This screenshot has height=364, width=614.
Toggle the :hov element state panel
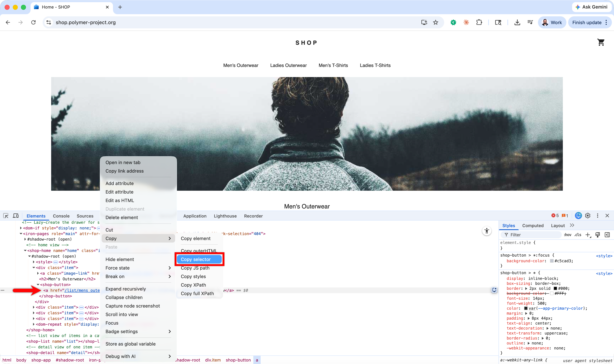tap(567, 235)
